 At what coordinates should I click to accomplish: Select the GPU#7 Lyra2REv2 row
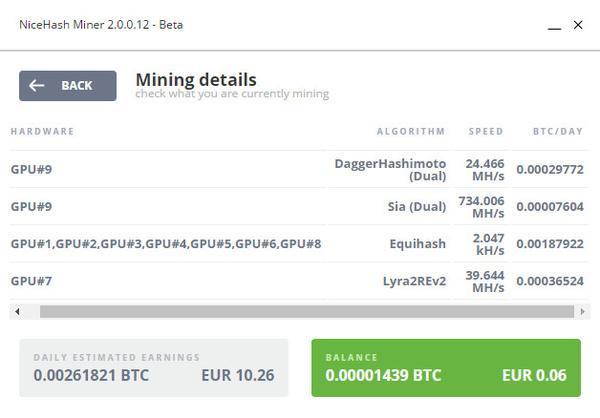pyautogui.click(x=299, y=281)
